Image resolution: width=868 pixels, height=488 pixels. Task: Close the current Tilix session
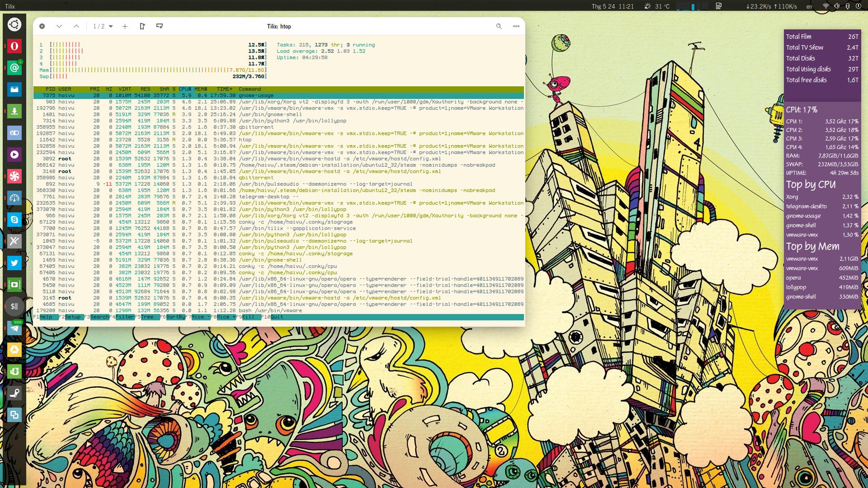(42, 26)
